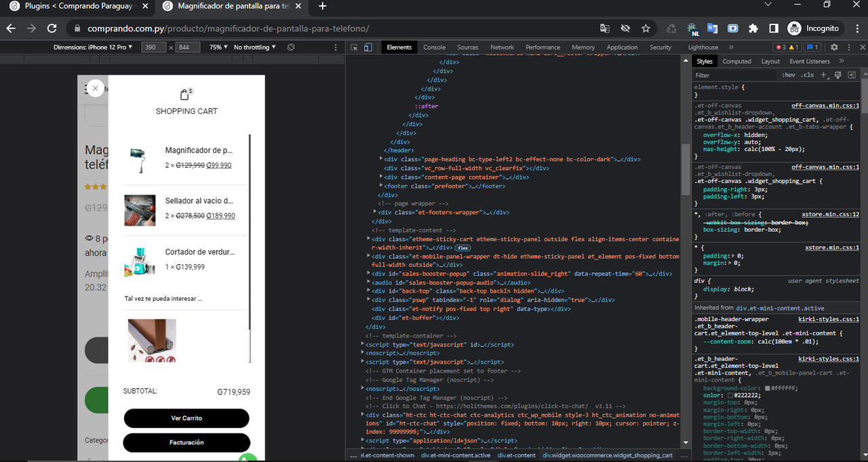This screenshot has height=462, width=868.
Task: Open the 75% zoom dropdown
Action: (218, 47)
